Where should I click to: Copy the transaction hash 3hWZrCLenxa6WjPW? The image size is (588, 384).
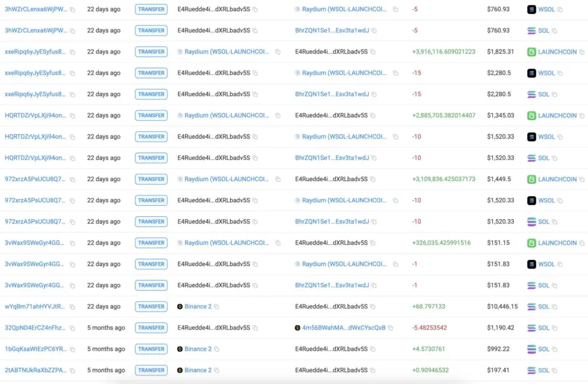[72, 9]
